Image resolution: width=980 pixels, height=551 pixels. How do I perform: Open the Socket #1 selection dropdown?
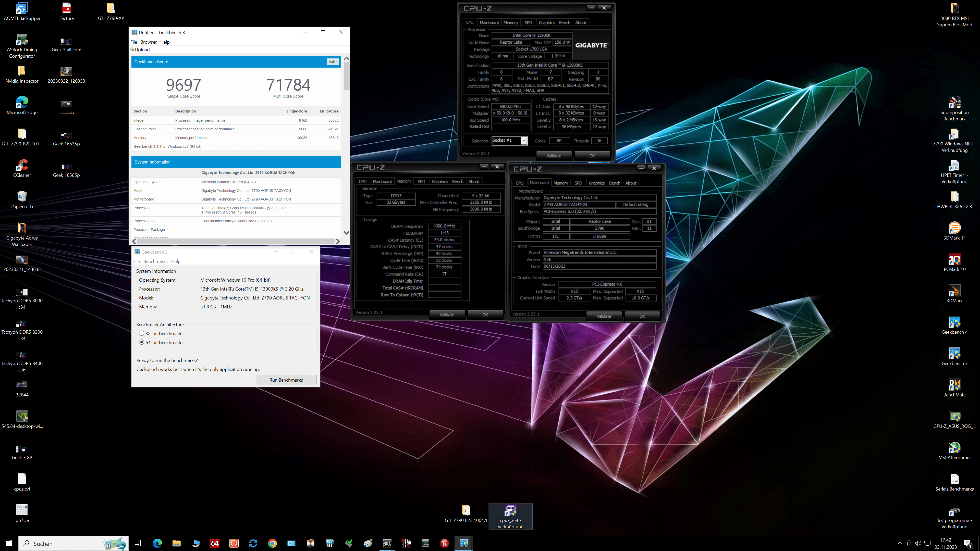[524, 141]
